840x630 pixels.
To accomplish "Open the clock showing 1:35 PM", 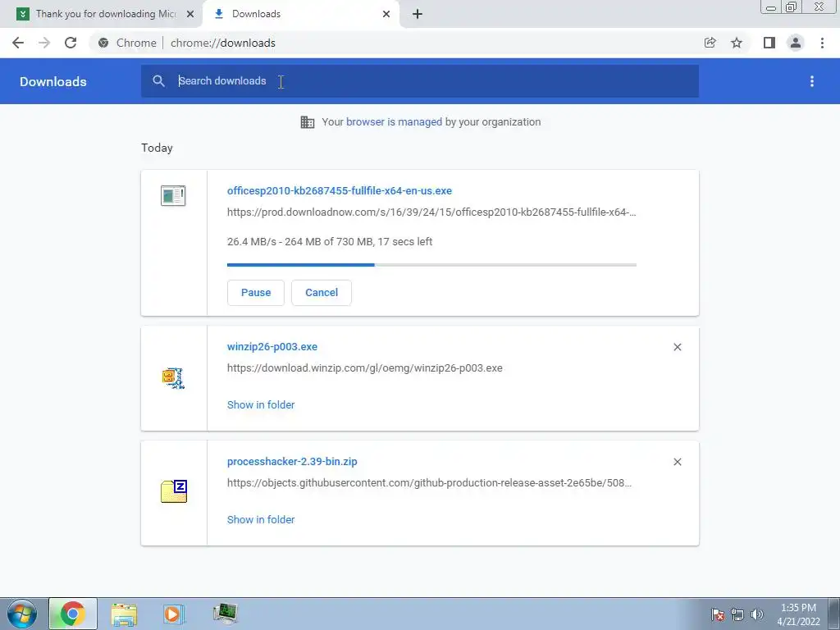I will pos(798,614).
